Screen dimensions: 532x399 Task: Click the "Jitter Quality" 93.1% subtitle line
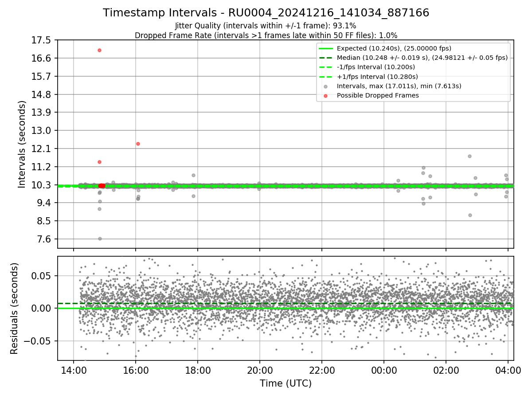pyautogui.click(x=266, y=26)
